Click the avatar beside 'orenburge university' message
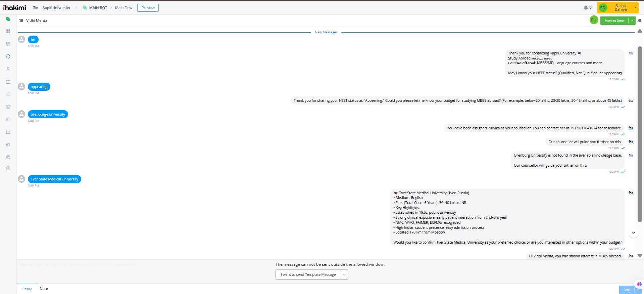The height and width of the screenshot is (294, 644). pos(21,114)
